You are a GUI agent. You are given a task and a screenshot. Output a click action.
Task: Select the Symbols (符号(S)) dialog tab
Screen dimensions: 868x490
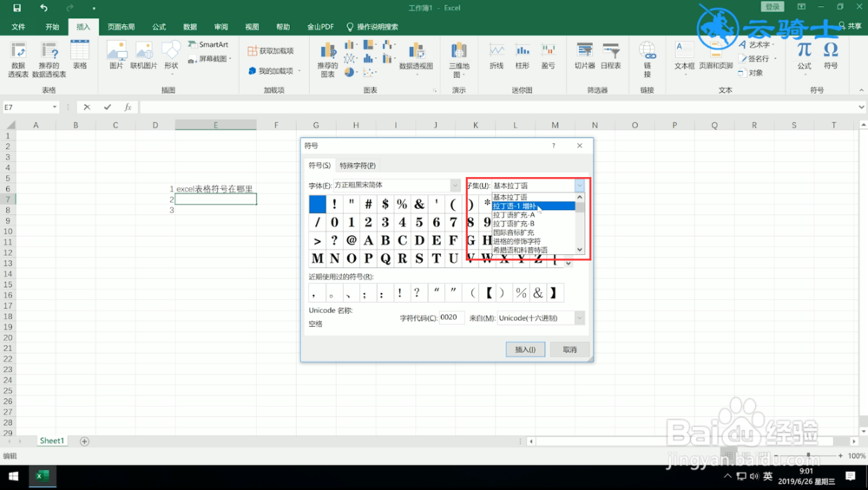tap(319, 166)
